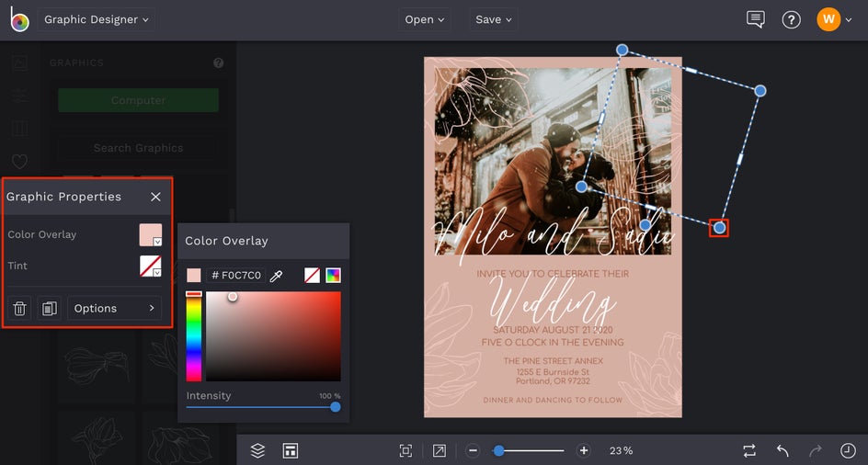Click the fit to screen icon

coord(405,450)
